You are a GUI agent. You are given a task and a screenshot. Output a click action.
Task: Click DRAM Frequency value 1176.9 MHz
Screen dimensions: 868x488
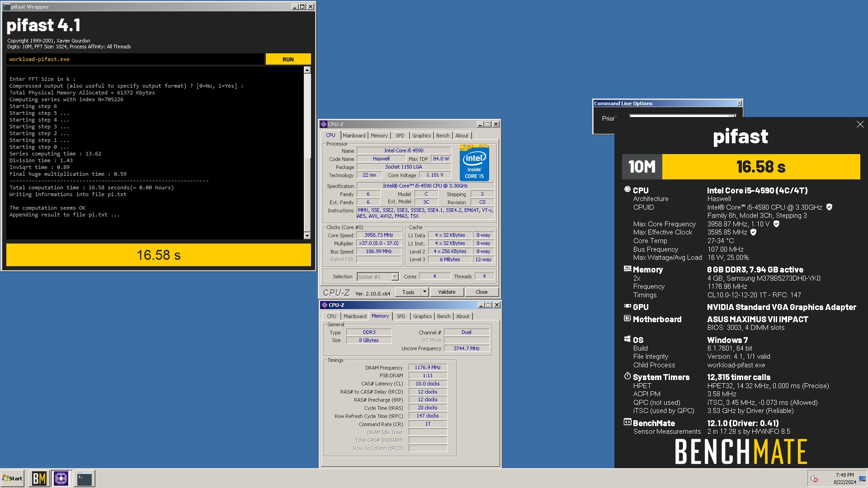click(x=428, y=367)
